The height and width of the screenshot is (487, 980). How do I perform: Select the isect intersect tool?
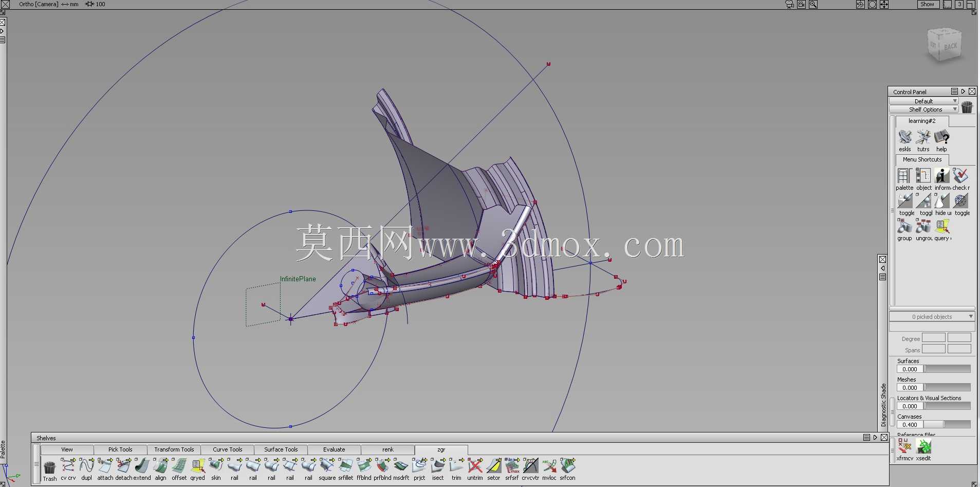[438, 466]
